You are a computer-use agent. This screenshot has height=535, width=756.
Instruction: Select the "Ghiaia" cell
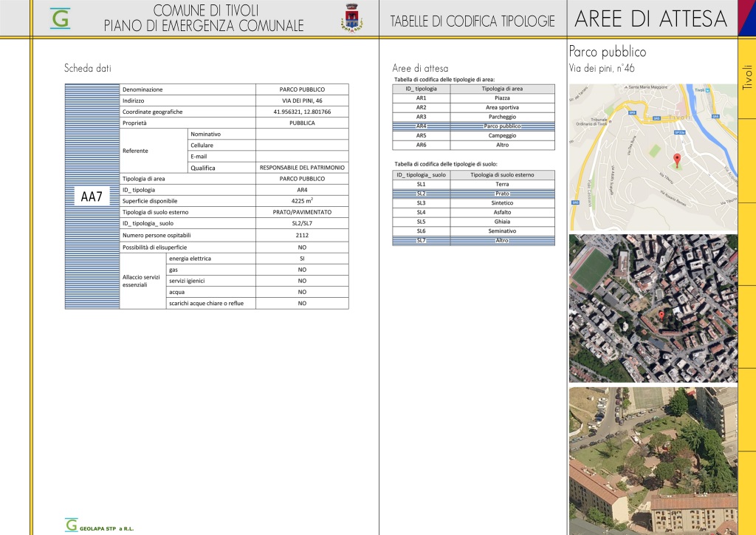pyautogui.click(x=502, y=222)
